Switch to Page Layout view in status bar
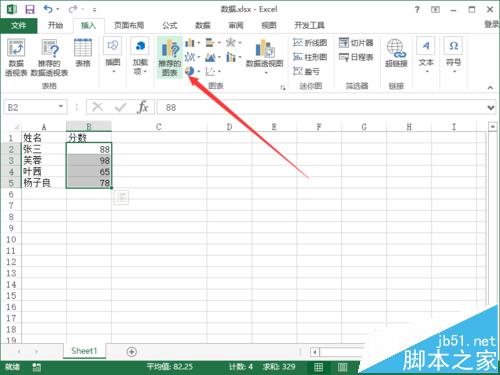 342,367
